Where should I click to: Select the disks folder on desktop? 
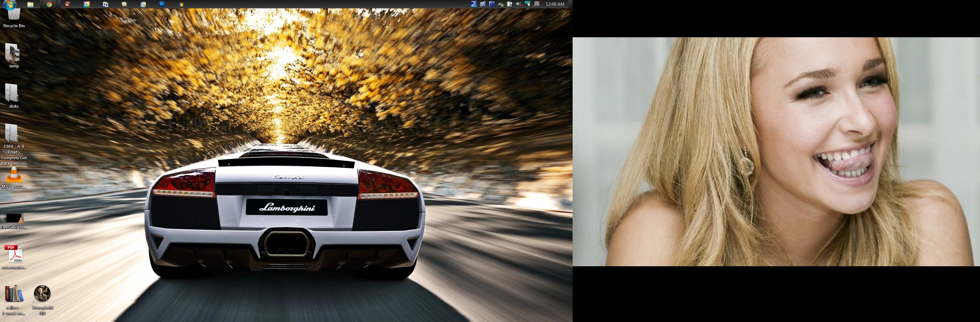12,93
